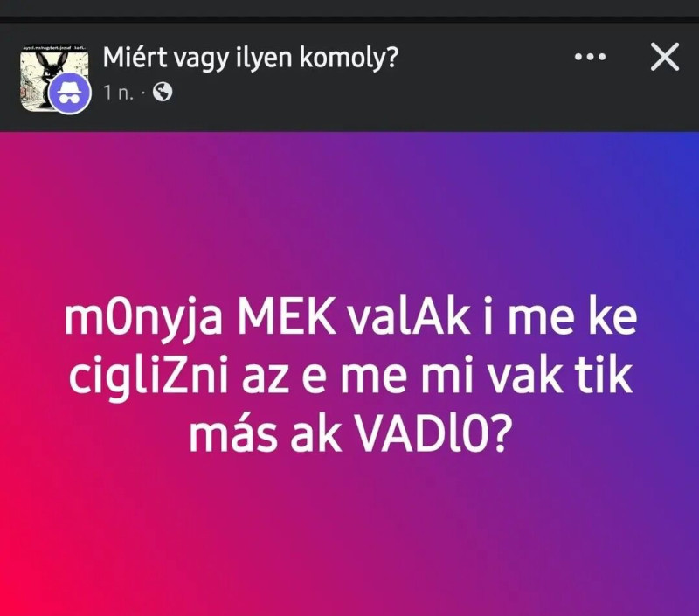Click the 1 n. post timestamp
The image size is (699, 616).
118,93
